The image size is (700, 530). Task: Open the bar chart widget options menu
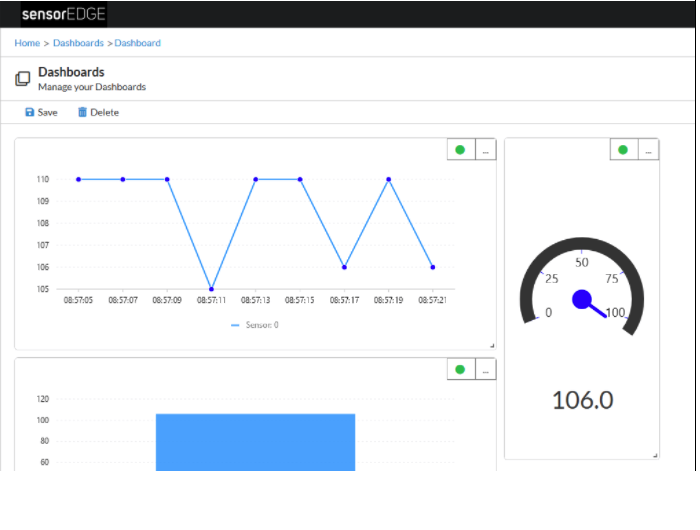[x=484, y=370]
